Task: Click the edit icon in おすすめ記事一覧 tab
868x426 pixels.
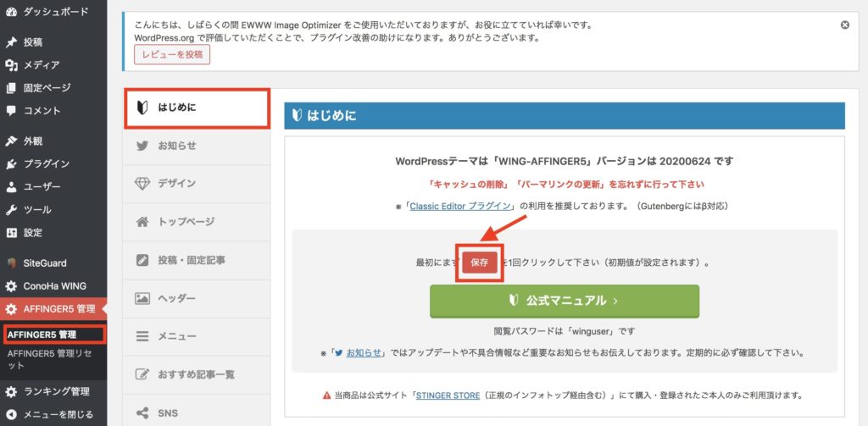Action: (142, 374)
